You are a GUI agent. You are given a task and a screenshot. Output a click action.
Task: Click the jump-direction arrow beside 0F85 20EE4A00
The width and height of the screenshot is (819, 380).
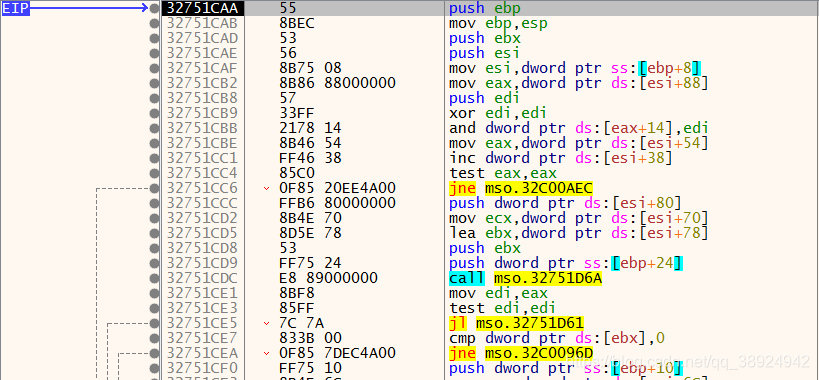coord(268,188)
